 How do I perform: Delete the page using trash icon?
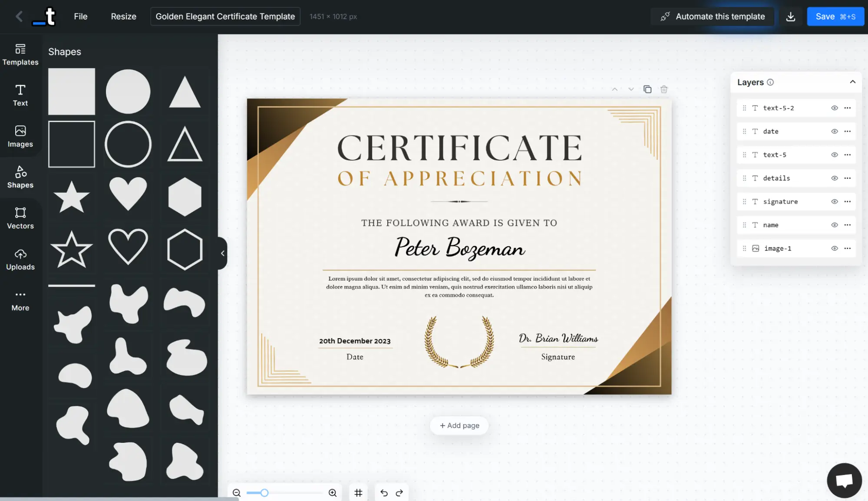coord(663,89)
